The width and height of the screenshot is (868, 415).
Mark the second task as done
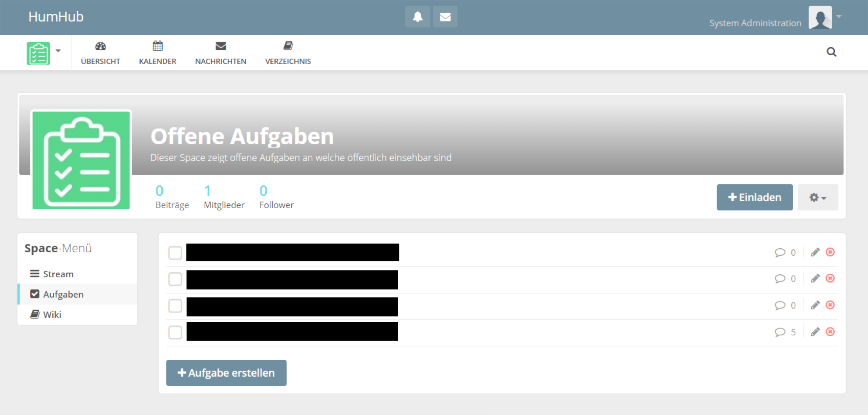[175, 279]
